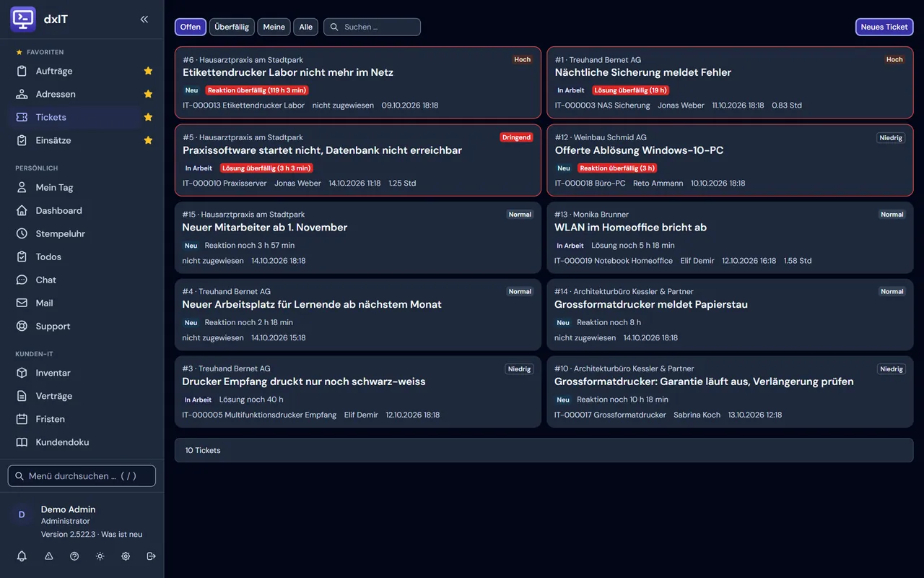Open the Kundendoku menu item

pyautogui.click(x=82, y=442)
